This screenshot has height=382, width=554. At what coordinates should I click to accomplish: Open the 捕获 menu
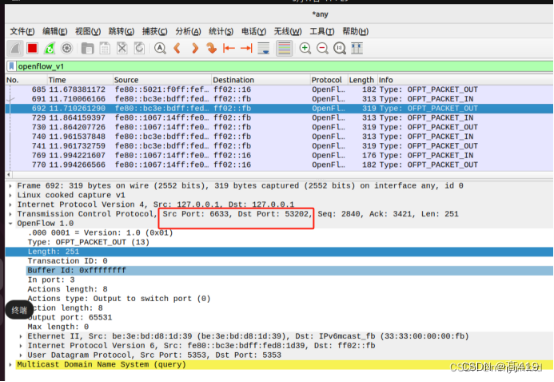point(155,31)
